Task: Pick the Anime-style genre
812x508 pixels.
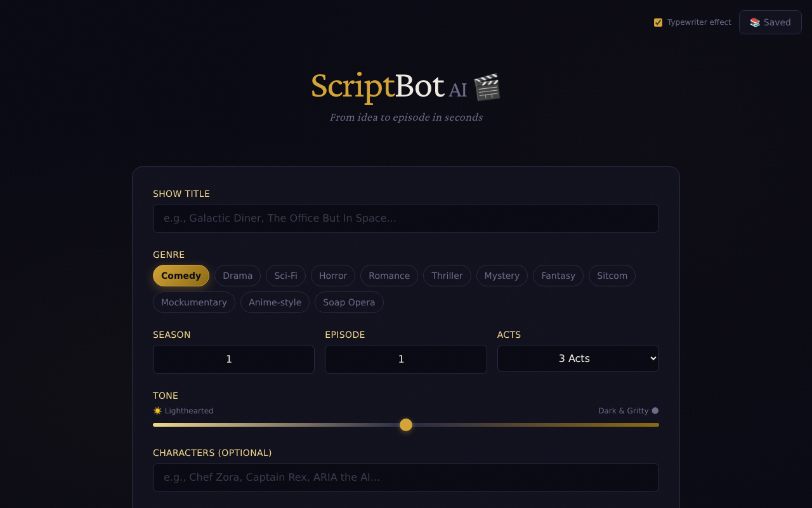Action: pyautogui.click(x=275, y=302)
